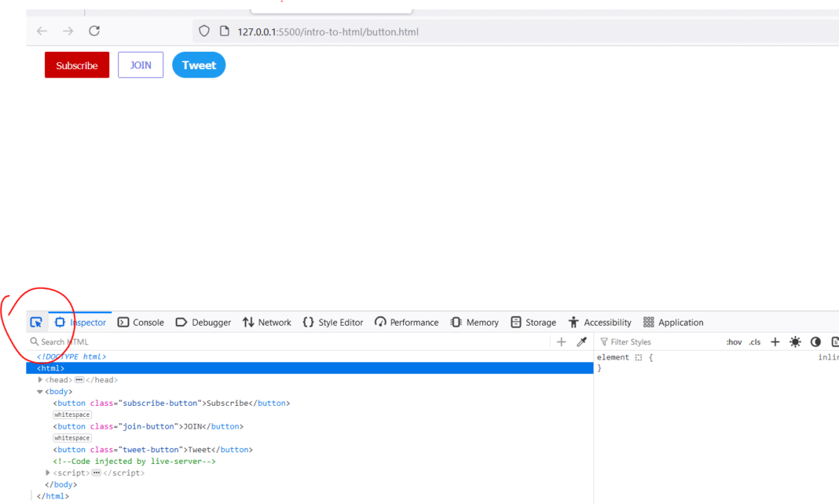Select the html element row

tap(310, 368)
